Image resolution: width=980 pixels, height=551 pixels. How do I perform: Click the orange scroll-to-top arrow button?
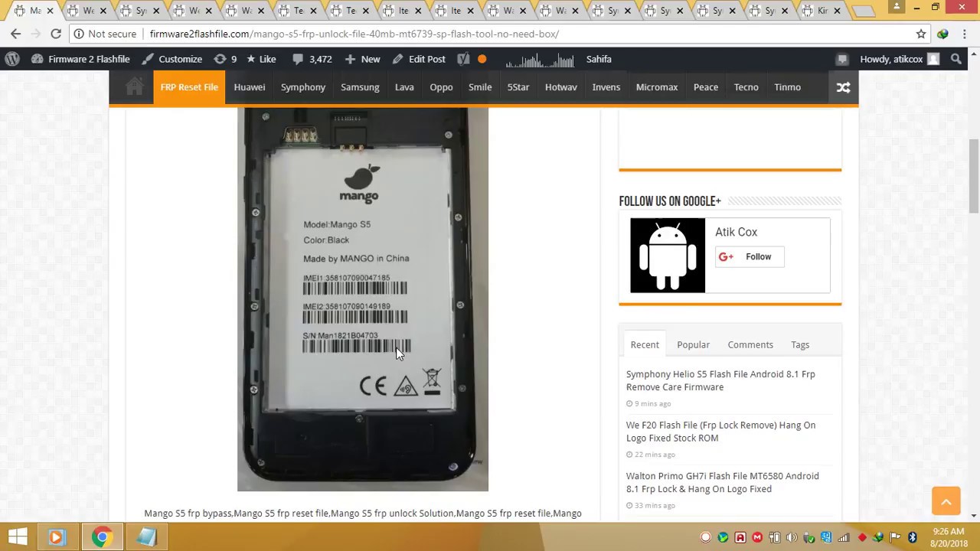point(946,501)
